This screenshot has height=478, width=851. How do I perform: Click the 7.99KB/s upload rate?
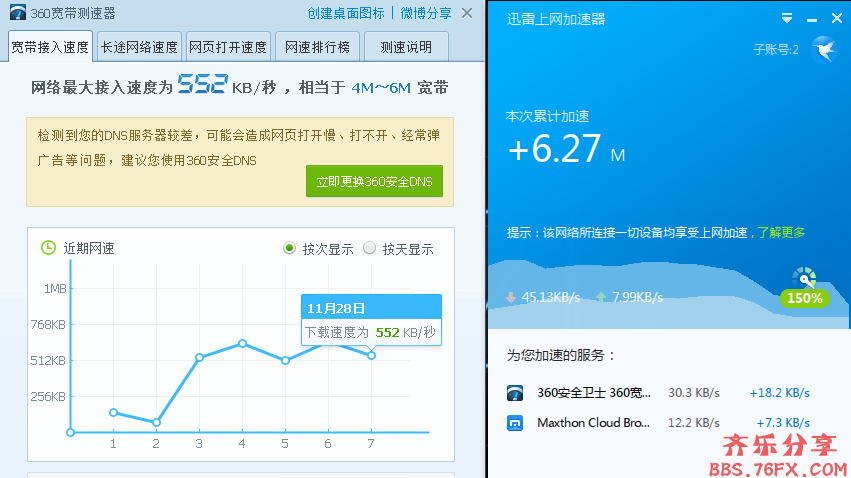tap(637, 297)
